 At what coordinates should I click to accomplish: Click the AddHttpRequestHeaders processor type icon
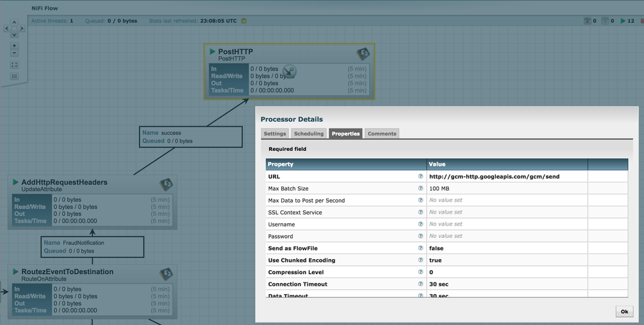pos(166,184)
